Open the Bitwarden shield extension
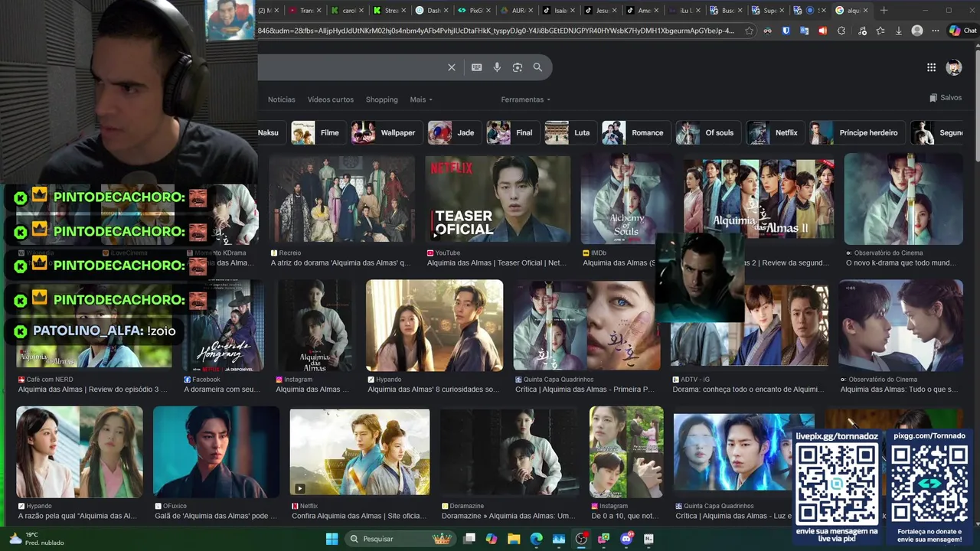Image resolution: width=980 pixels, height=551 pixels. coord(786,31)
